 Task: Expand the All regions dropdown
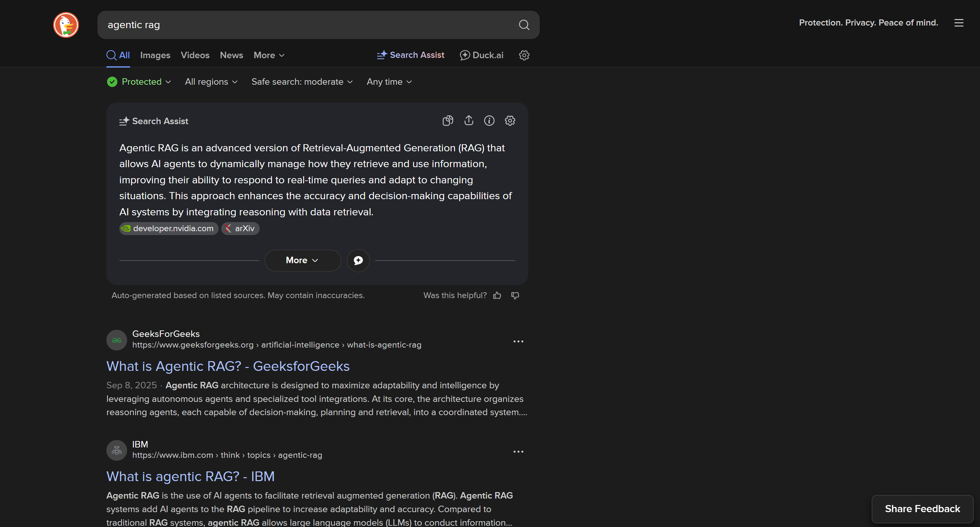[211, 81]
